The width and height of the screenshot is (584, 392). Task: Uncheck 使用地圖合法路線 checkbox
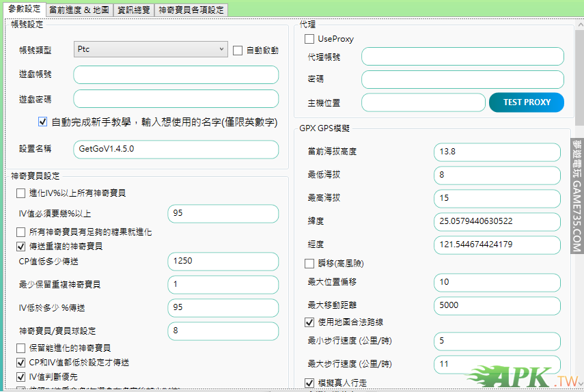click(309, 322)
